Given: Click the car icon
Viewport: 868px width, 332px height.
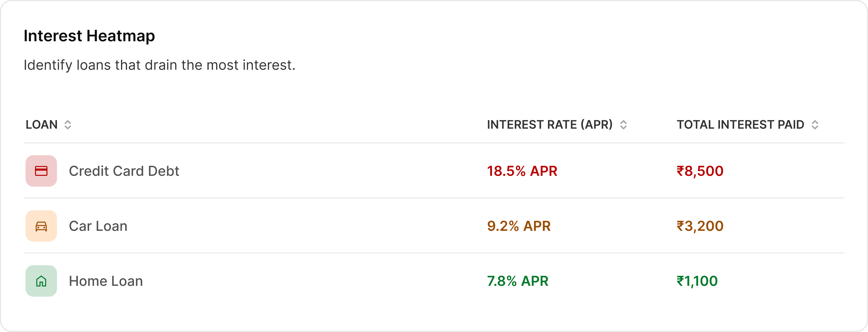Looking at the screenshot, I should click(x=41, y=226).
